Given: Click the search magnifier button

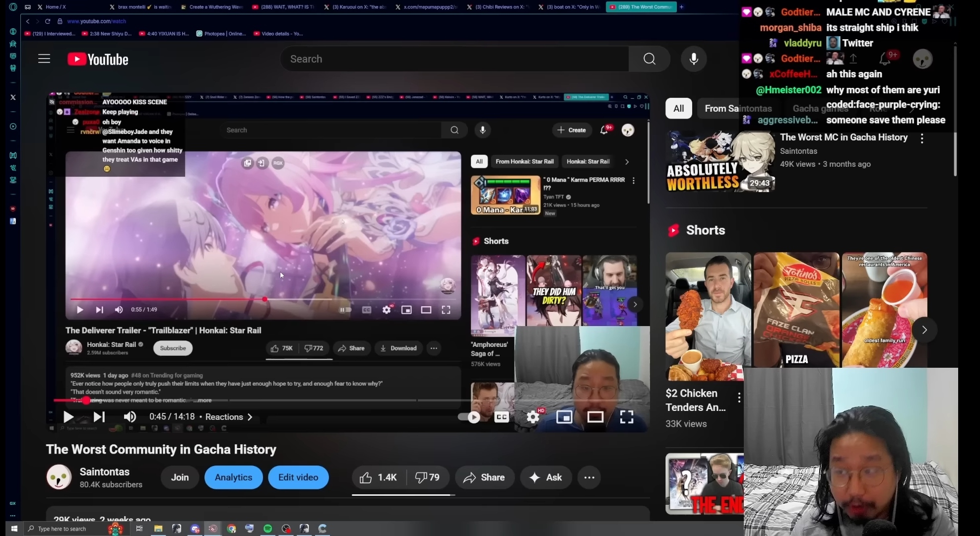Looking at the screenshot, I should pyautogui.click(x=649, y=59).
